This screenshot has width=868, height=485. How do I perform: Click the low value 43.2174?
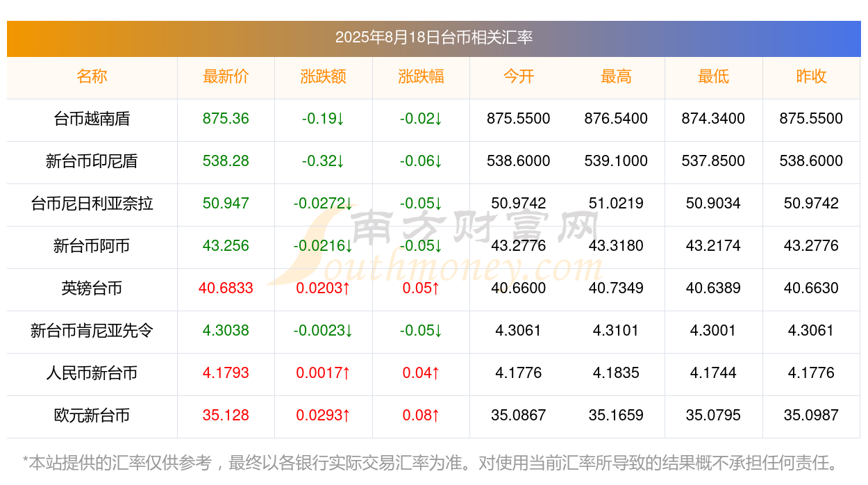pyautogui.click(x=713, y=246)
